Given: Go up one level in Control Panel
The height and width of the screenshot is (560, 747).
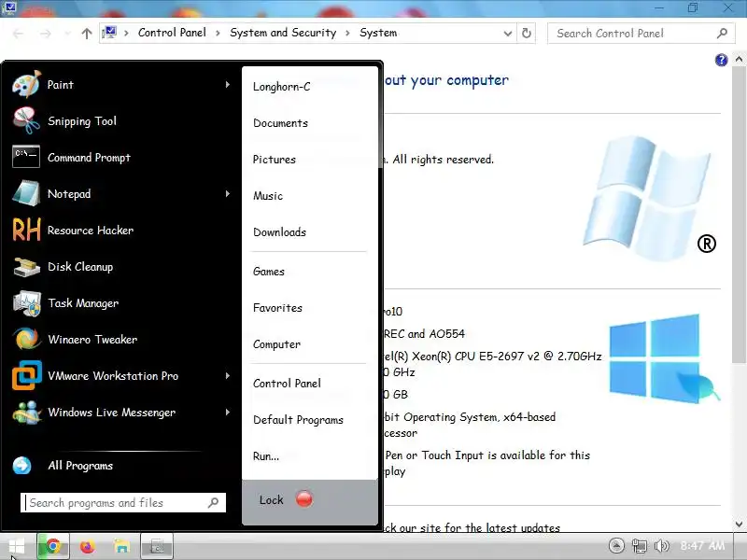Looking at the screenshot, I should click(x=87, y=34).
